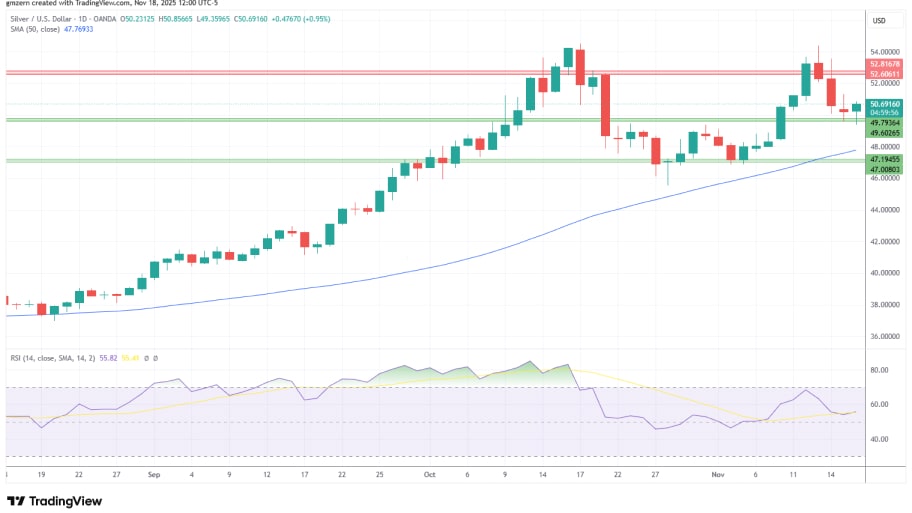Image resolution: width=912 pixels, height=513 pixels.
Task: Click the first null symbol in RSI legend
Action: tap(145, 357)
